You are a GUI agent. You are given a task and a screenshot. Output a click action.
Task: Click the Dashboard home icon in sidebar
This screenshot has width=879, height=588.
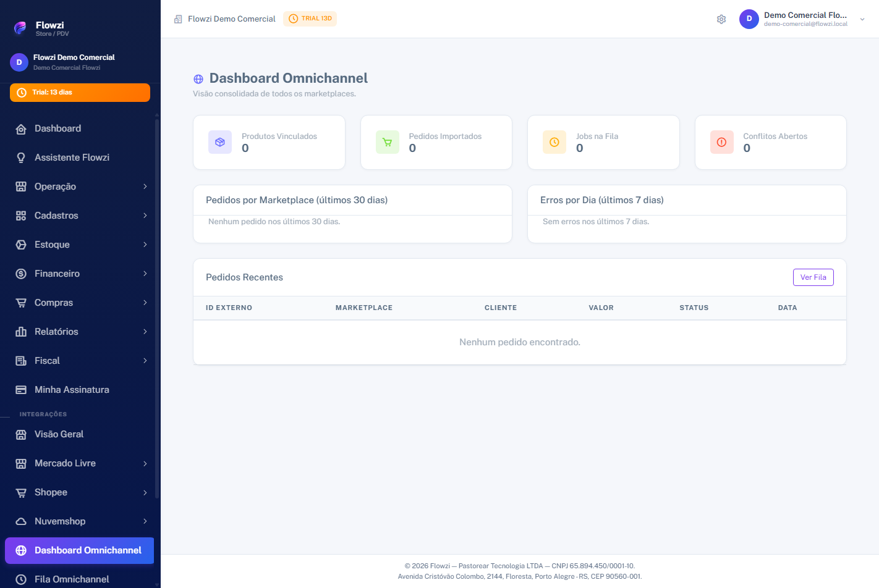pos(21,128)
